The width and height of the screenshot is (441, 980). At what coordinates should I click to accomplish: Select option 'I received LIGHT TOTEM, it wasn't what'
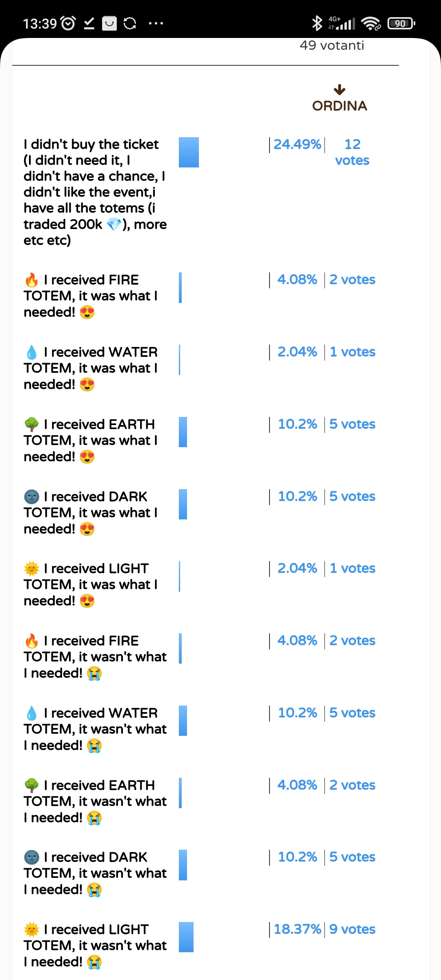point(95,946)
